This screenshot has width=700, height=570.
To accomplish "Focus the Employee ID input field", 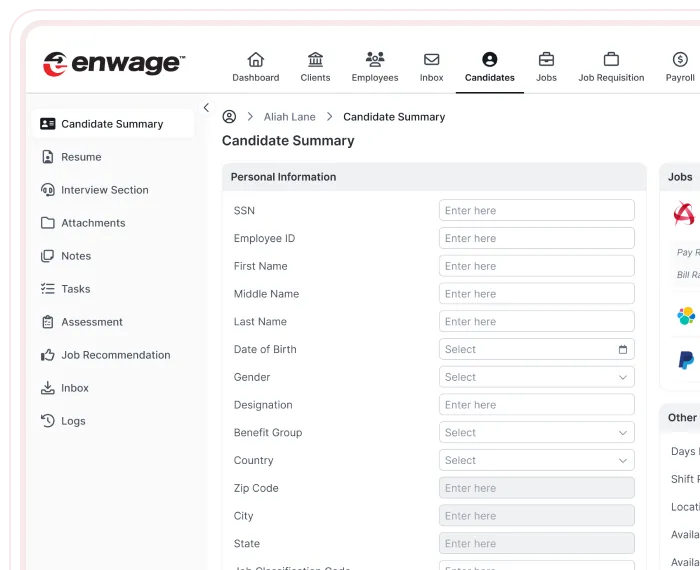I will point(536,239).
